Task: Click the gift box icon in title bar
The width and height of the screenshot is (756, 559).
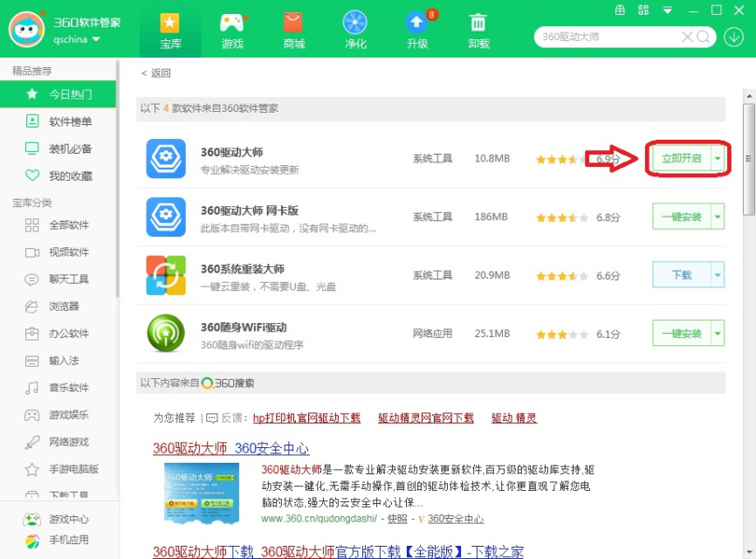Action: (620, 10)
